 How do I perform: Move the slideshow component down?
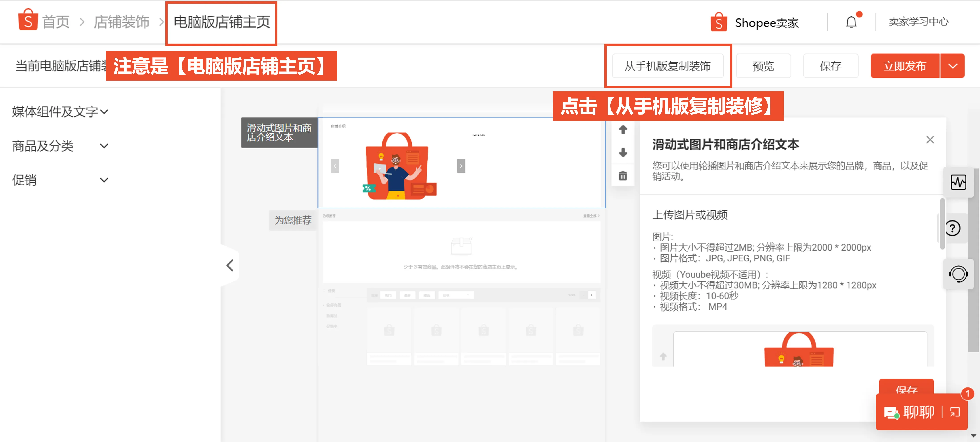(x=623, y=153)
